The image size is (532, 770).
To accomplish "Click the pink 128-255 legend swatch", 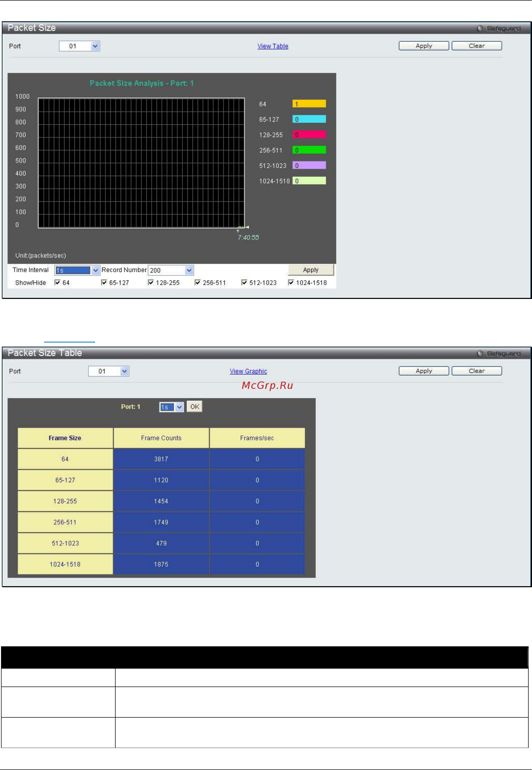I will [309, 134].
